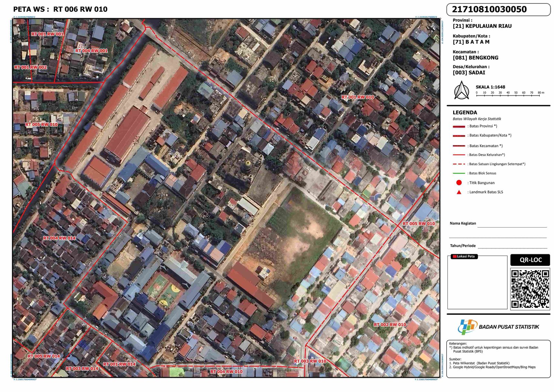This screenshot has width=554, height=392.
Task: Click the red circle Titik Bangunan symbol
Action: (459, 182)
